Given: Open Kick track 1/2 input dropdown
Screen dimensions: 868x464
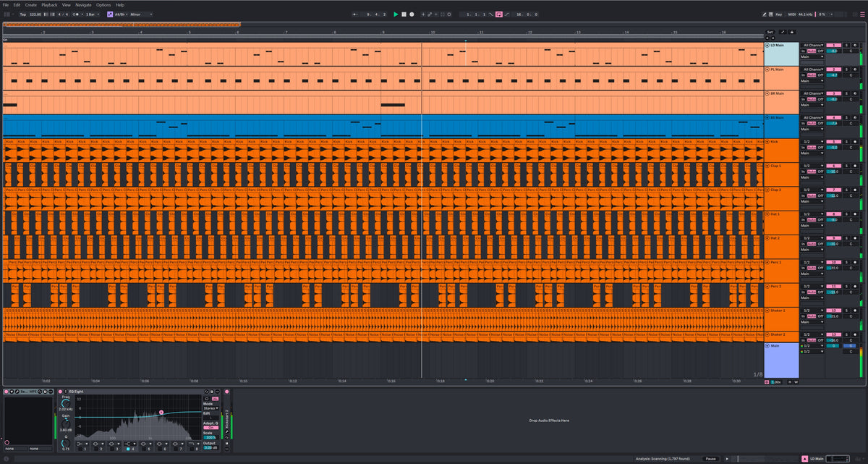Looking at the screenshot, I should (812, 141).
